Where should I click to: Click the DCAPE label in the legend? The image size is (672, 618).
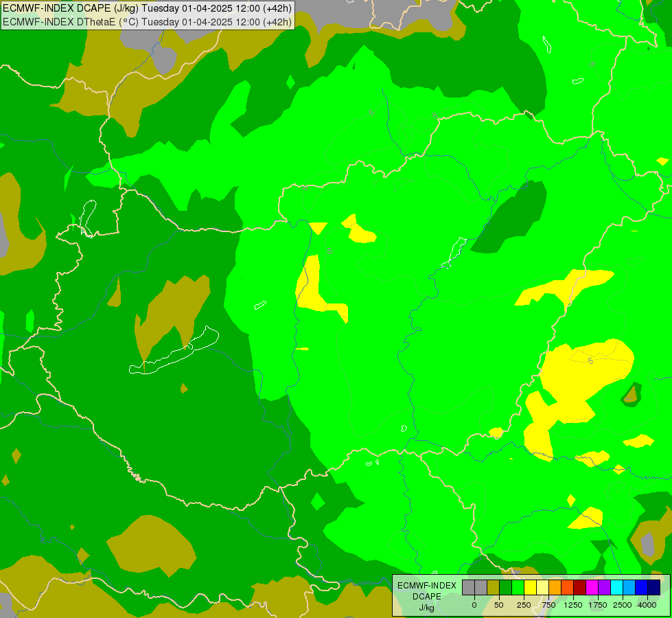click(427, 597)
